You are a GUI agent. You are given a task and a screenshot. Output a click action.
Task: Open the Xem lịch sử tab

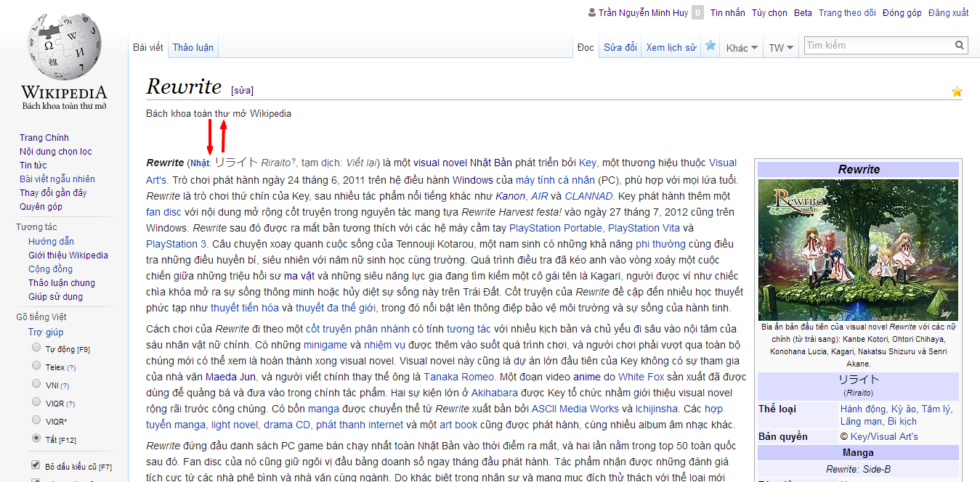[671, 47]
